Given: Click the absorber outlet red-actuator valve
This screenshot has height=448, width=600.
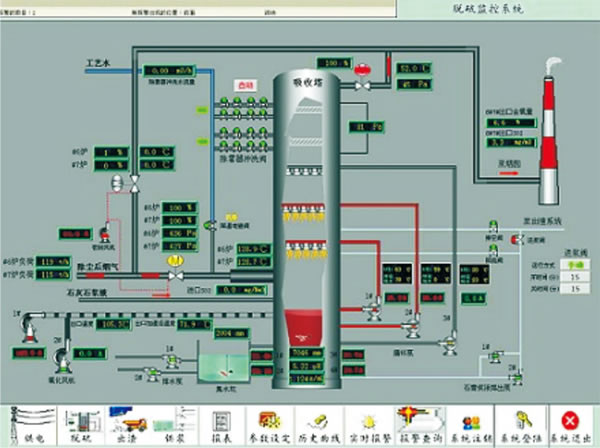Looking at the screenshot, I should pos(362,78).
